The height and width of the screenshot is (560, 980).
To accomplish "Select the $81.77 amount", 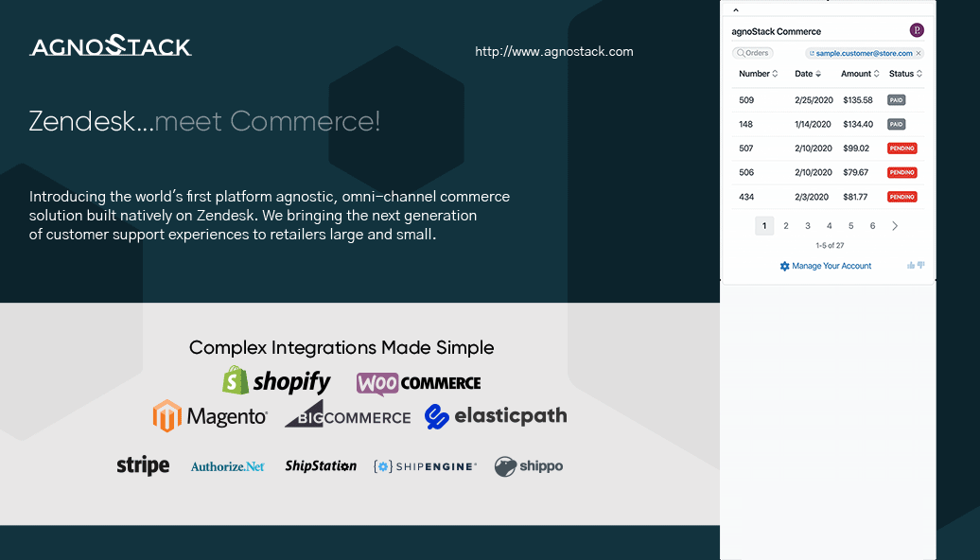I will point(855,197).
